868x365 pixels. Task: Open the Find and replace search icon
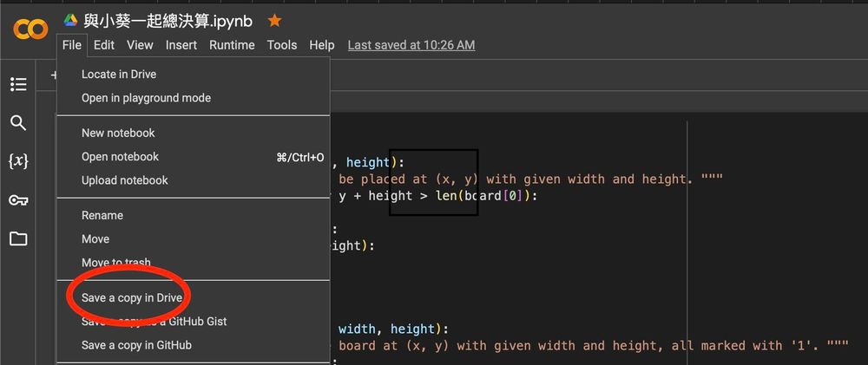click(x=18, y=122)
